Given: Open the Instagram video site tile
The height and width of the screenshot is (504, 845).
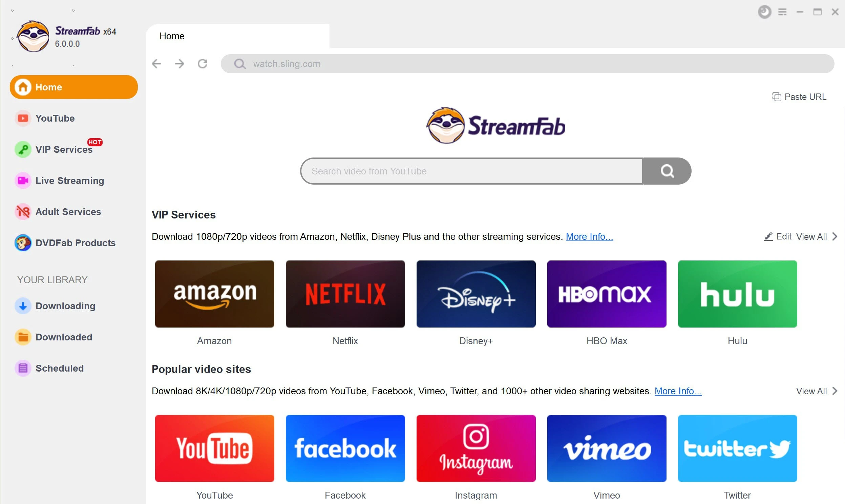Looking at the screenshot, I should tap(476, 448).
